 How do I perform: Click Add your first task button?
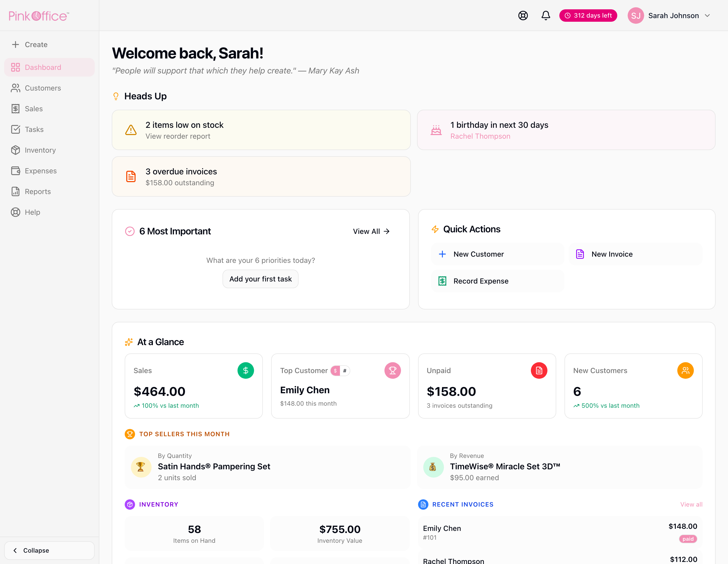260,279
